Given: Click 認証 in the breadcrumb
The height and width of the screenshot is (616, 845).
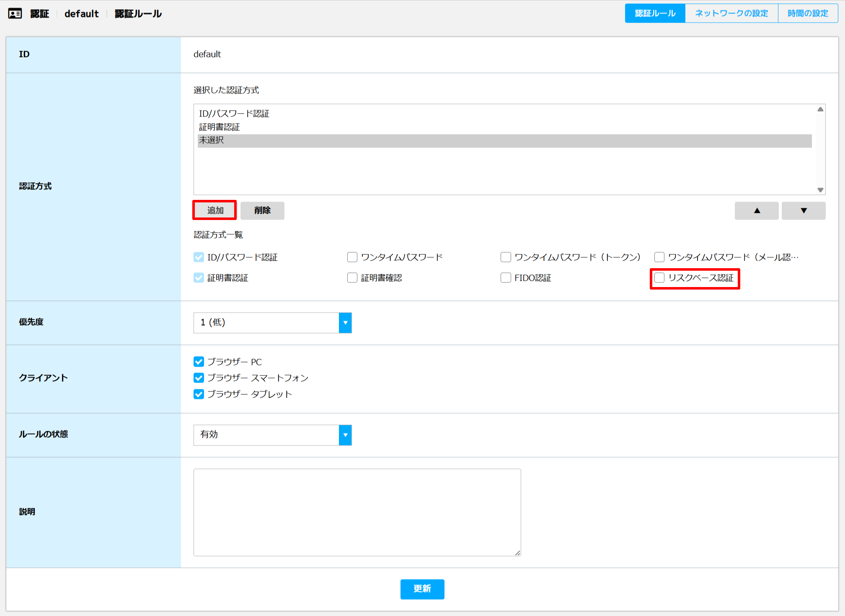Looking at the screenshot, I should click(40, 14).
